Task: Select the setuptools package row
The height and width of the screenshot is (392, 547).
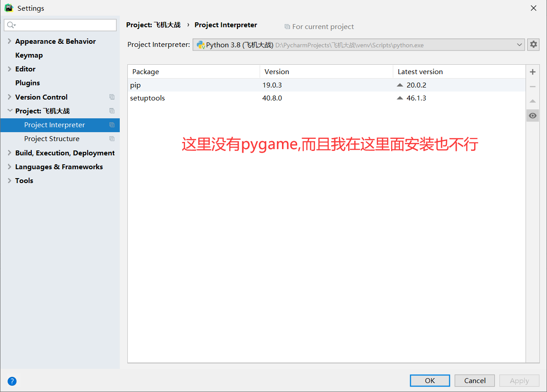Action: click(327, 98)
